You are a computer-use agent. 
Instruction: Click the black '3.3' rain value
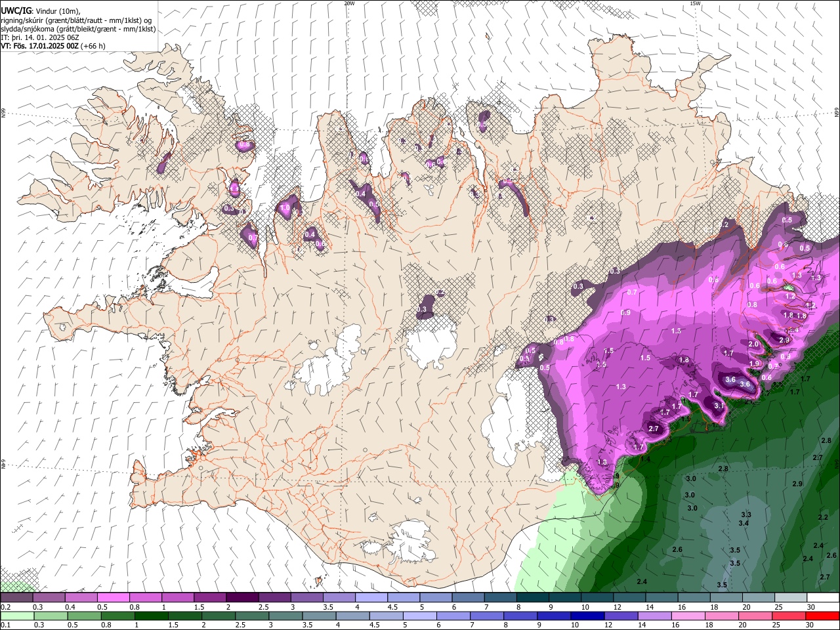746,514
